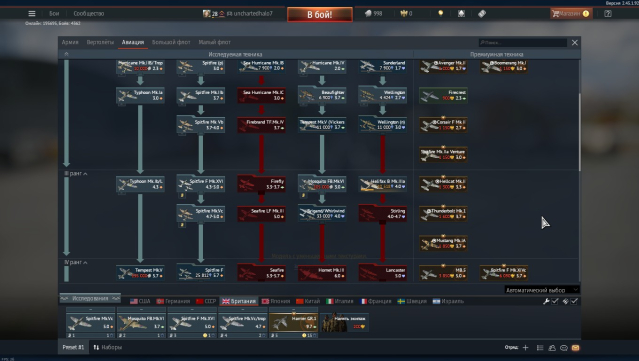The image size is (639, 361).
Task: Click the mail envelope icon
Action: click(575, 348)
